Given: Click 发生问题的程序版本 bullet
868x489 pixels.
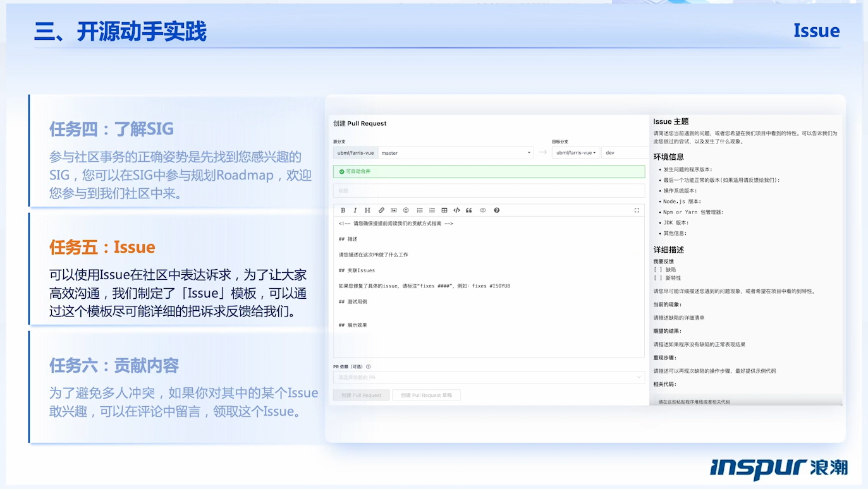Looking at the screenshot, I should coord(688,169).
